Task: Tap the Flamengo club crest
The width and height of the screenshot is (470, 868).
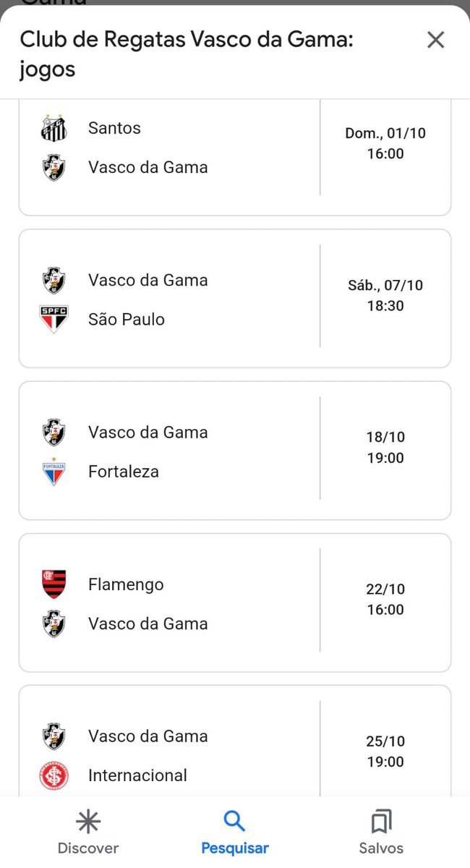Action: (54, 584)
